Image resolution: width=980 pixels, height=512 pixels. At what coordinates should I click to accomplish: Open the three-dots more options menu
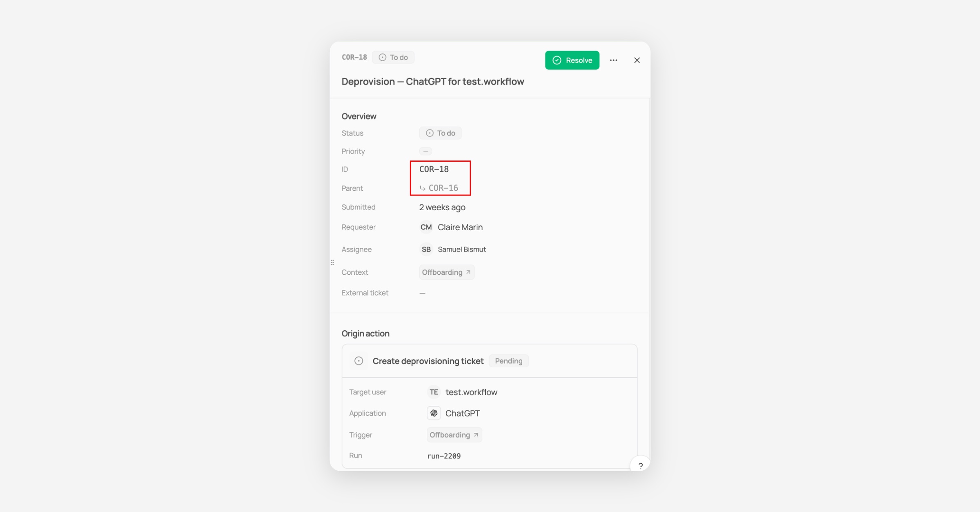pyautogui.click(x=613, y=60)
